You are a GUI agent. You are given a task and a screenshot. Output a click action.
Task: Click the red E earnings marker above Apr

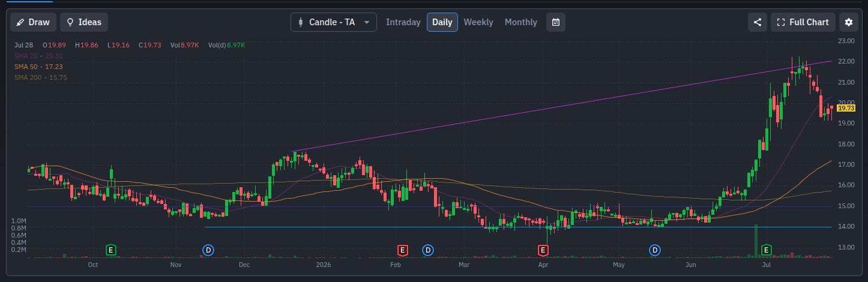pyautogui.click(x=543, y=249)
